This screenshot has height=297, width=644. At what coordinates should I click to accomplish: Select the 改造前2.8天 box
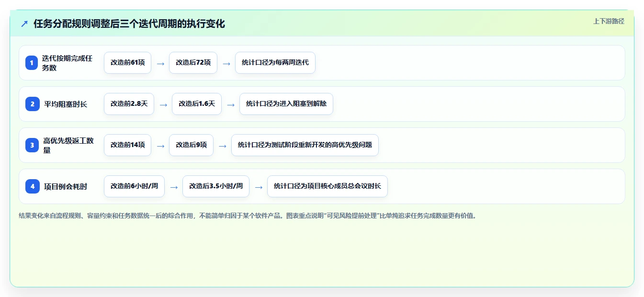click(129, 104)
